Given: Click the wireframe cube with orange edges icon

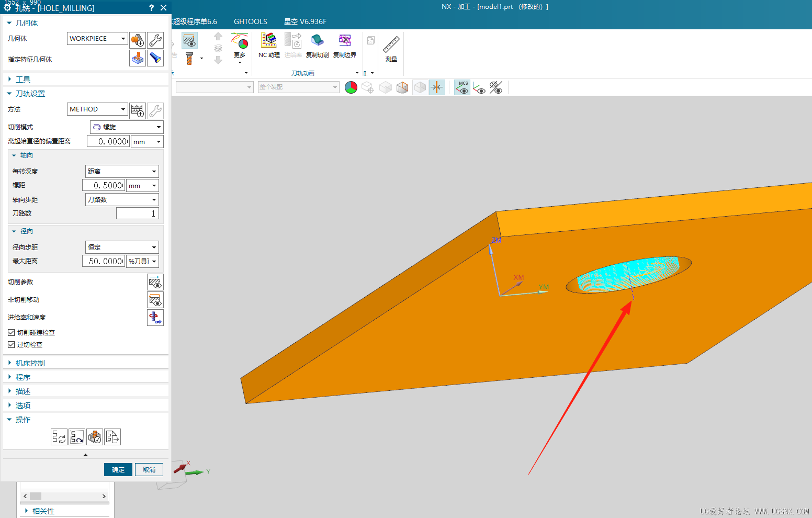Looking at the screenshot, I should (x=402, y=87).
